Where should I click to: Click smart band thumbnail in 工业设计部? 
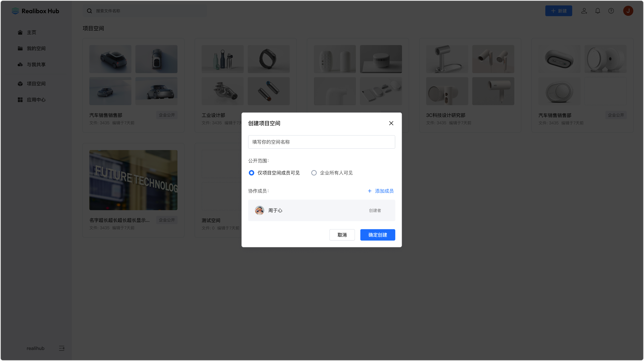pos(268,59)
